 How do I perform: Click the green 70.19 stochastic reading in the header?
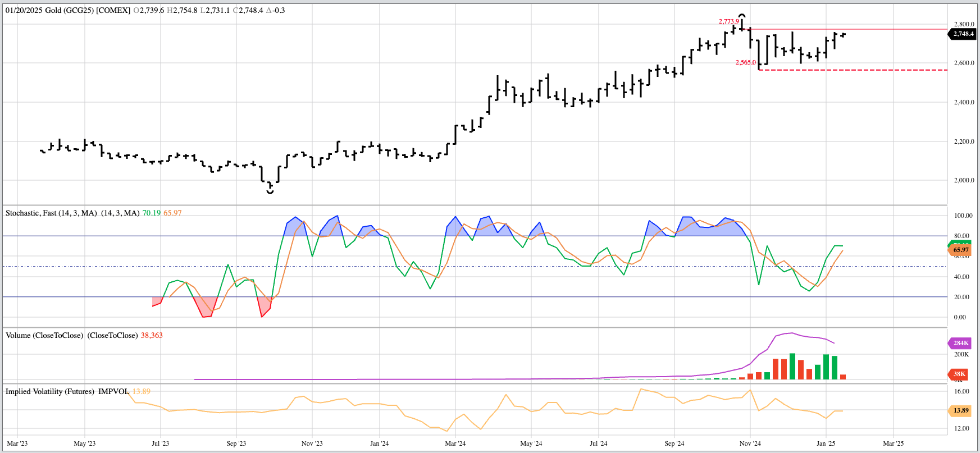[x=151, y=213]
